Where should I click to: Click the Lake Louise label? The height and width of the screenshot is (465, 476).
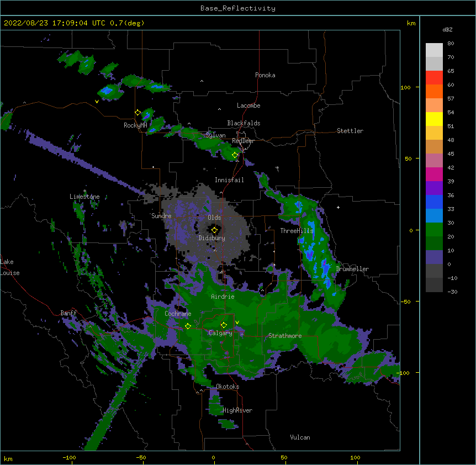pyautogui.click(x=10, y=267)
